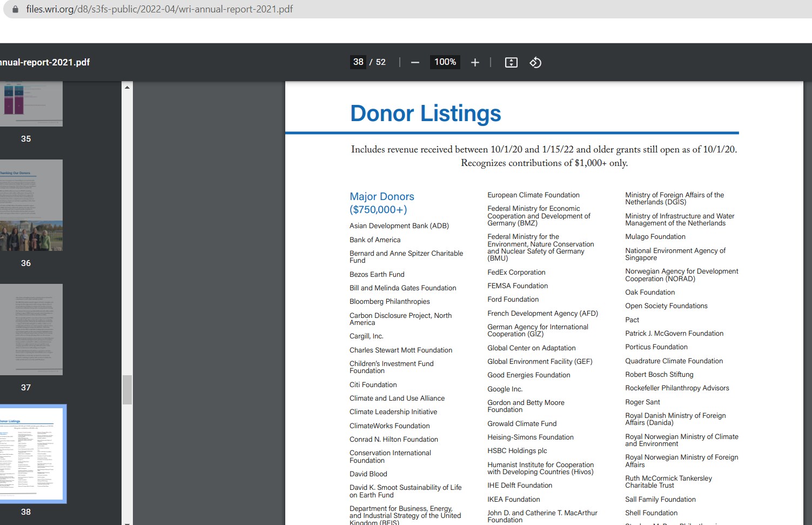Click the rotate counterclockwise icon

535,63
